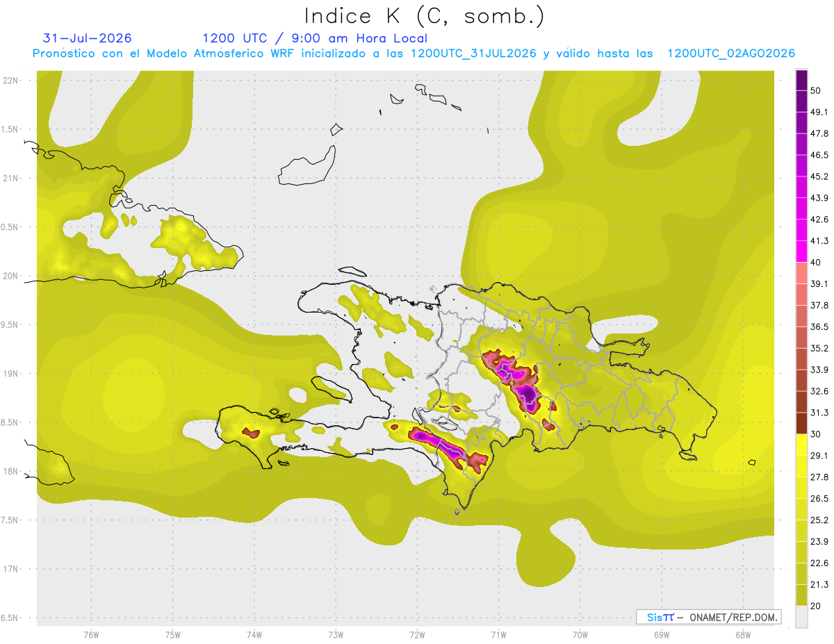
Task: Pick the dark purple legend band above 50
Action: [801, 79]
